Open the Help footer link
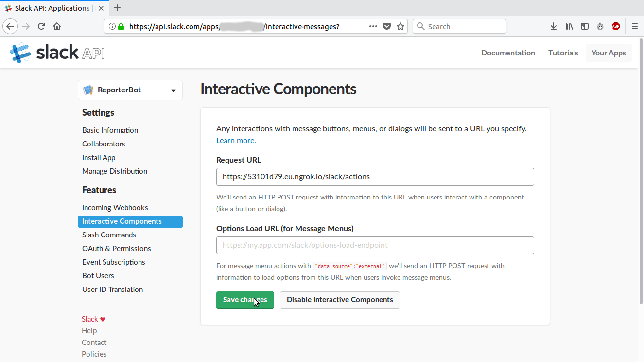 (x=89, y=330)
